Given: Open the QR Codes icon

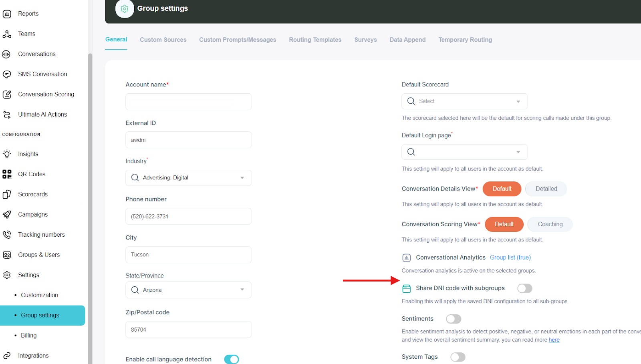Looking at the screenshot, I should tap(7, 174).
